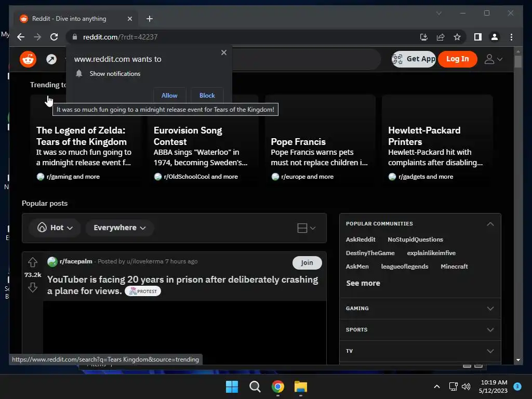
Task: Dismiss the notification permission popup
Action: (x=223, y=52)
